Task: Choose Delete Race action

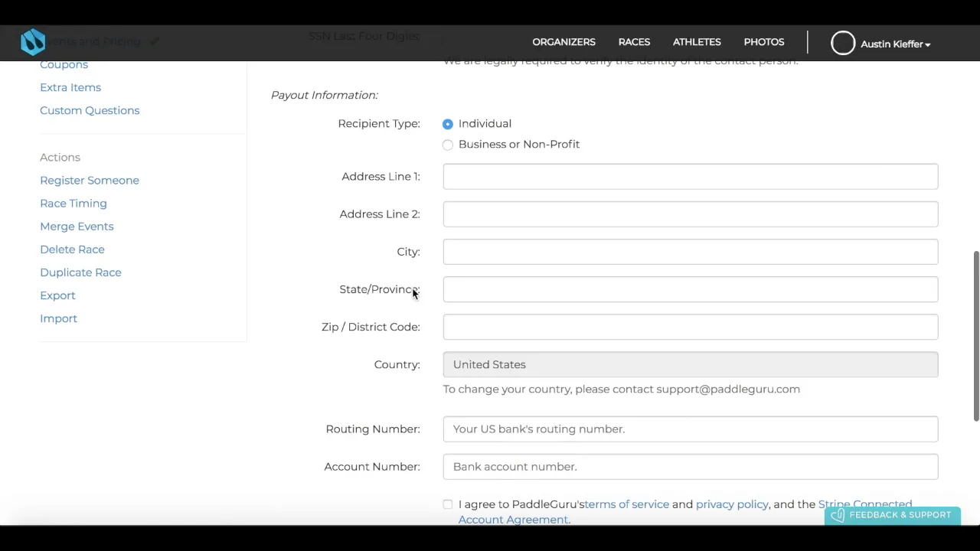Action: [x=72, y=249]
